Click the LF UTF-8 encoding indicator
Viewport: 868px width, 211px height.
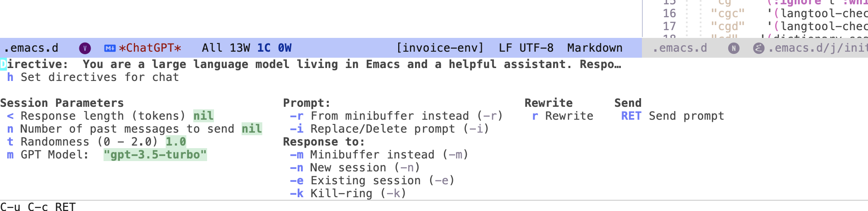[x=525, y=48]
